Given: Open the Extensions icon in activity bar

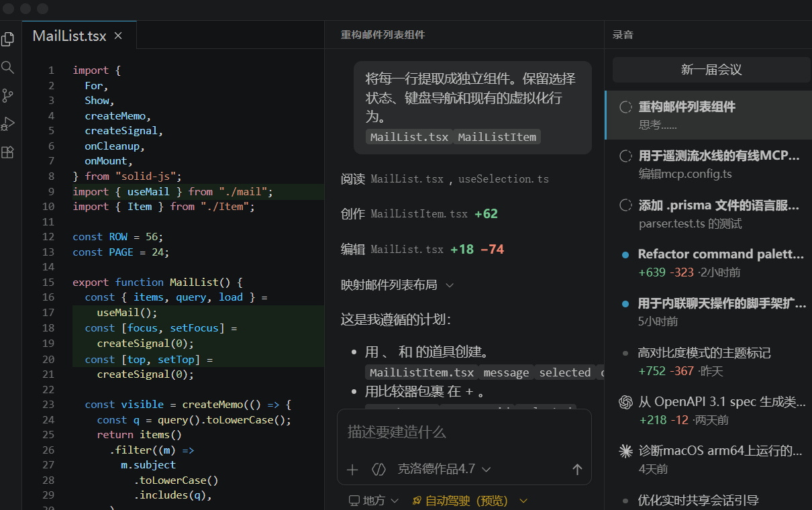Looking at the screenshot, I should pyautogui.click(x=8, y=152).
